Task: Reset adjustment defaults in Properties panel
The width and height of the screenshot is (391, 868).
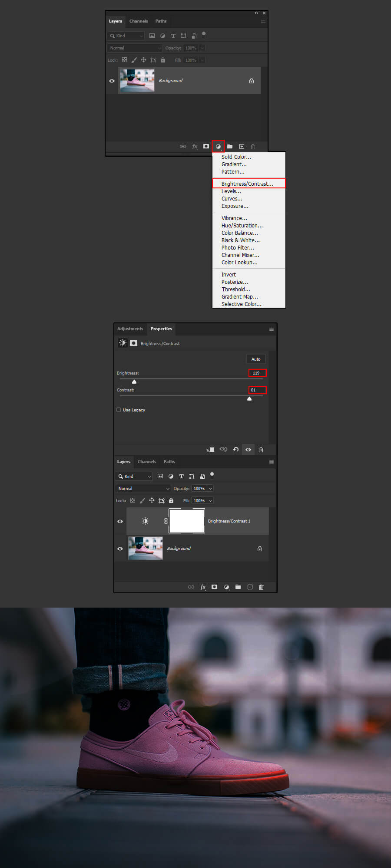Action: 236,450
